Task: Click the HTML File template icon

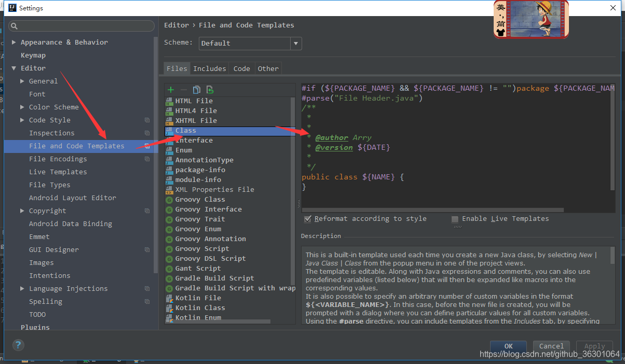Action: point(169,101)
